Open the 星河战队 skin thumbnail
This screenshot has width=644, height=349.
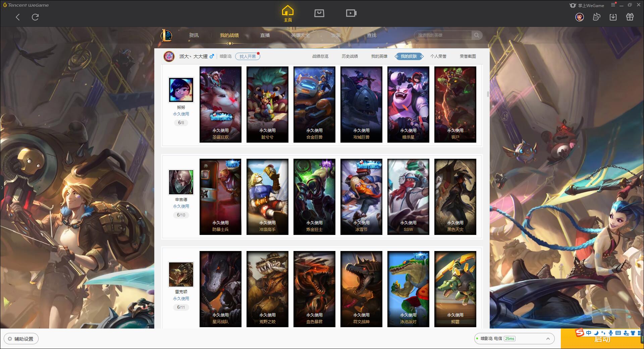click(x=220, y=289)
